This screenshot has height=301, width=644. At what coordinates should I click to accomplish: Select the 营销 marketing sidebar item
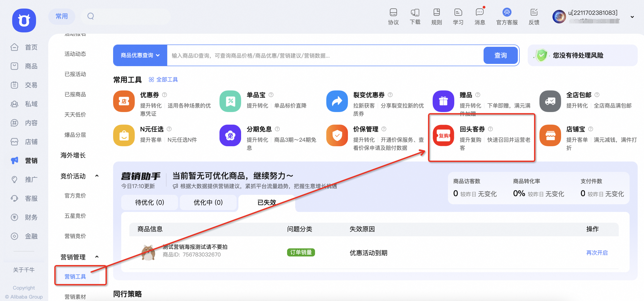point(24,160)
